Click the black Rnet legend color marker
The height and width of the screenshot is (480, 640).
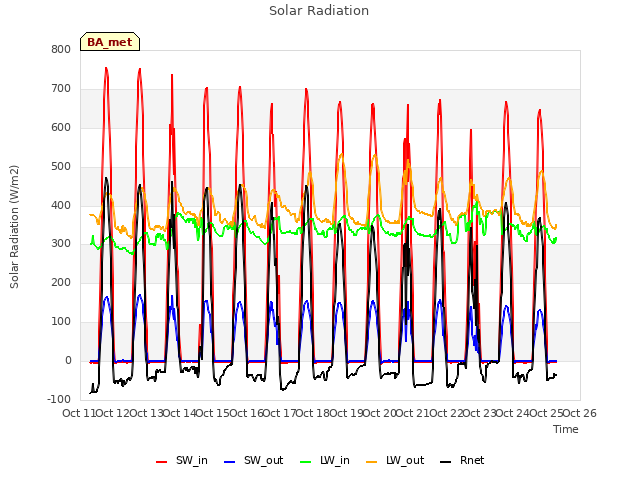[446, 462]
